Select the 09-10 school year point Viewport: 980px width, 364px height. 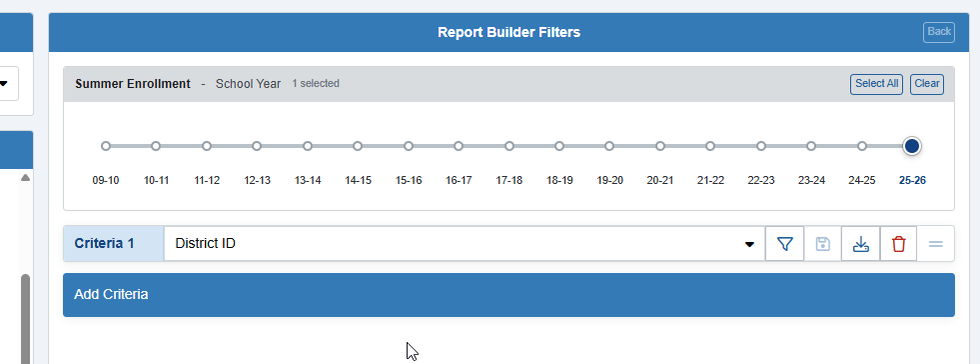coord(106,146)
